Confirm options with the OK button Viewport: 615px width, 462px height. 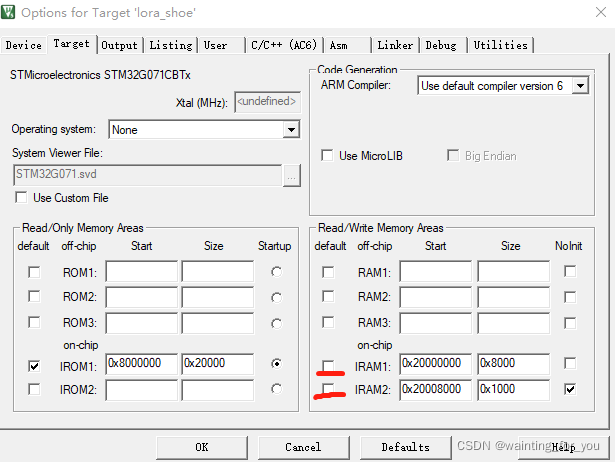202,447
